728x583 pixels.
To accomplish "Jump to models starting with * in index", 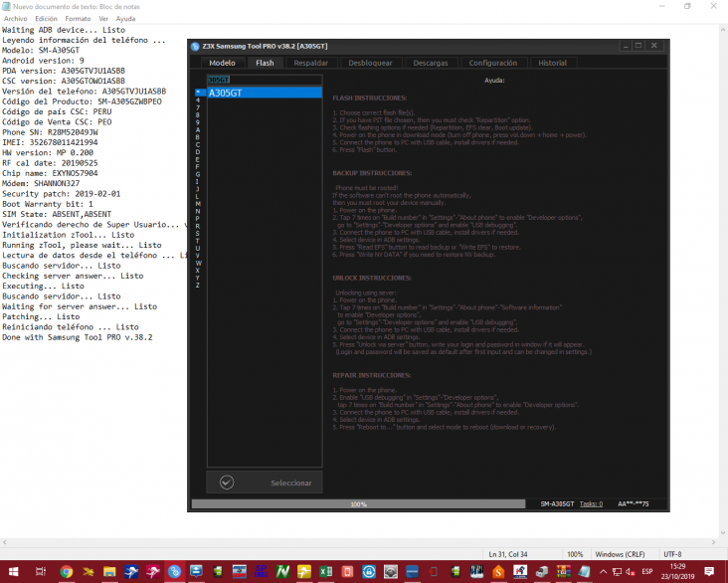I will (198, 93).
